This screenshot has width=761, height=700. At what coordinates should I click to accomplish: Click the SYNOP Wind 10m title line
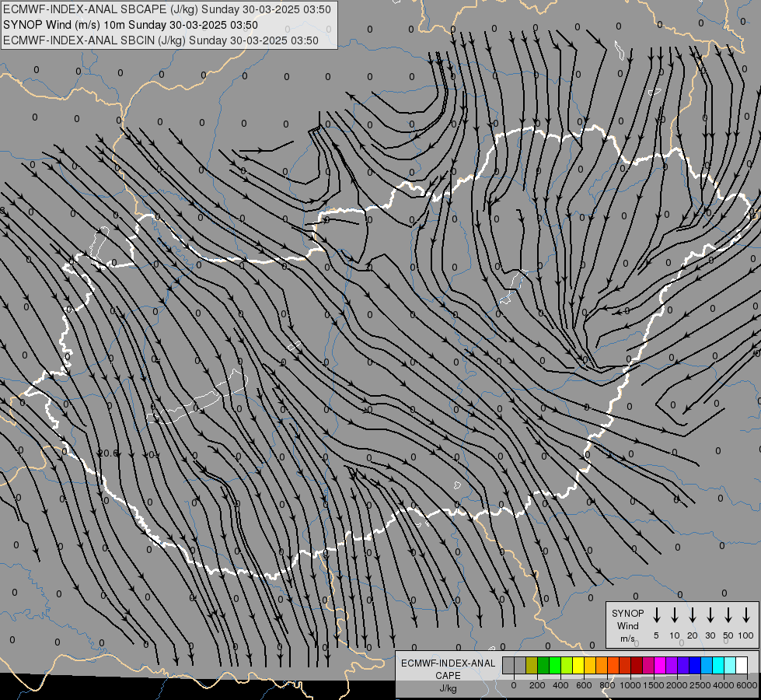[x=131, y=25]
